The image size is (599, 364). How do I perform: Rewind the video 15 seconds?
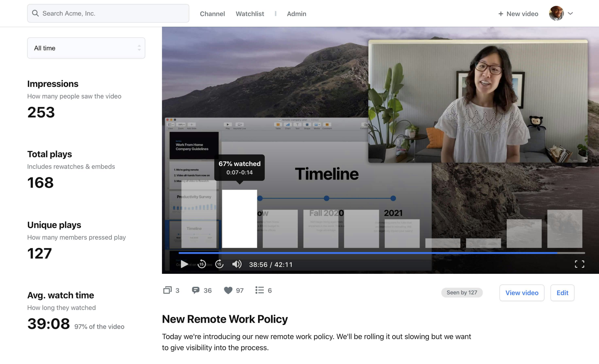click(x=202, y=264)
